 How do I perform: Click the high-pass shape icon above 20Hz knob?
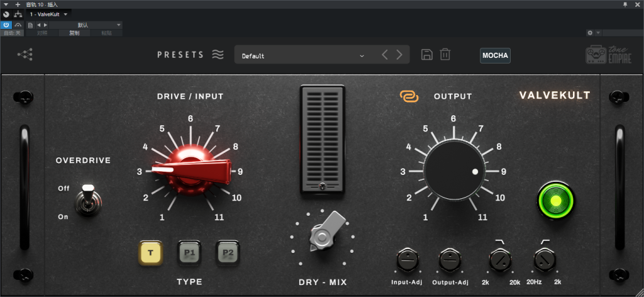pyautogui.click(x=545, y=242)
